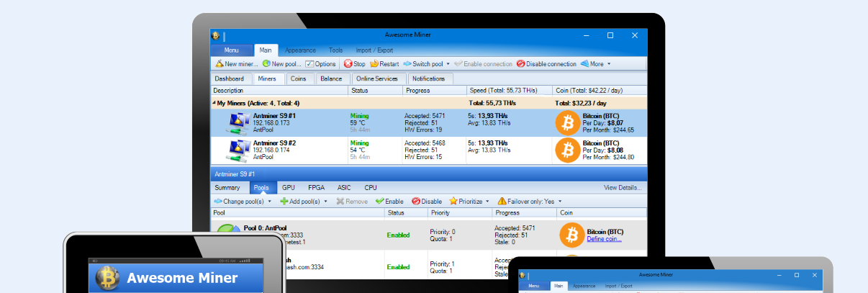Open the blue Menu ribbon button
This screenshot has width=868, height=293.
tap(232, 50)
